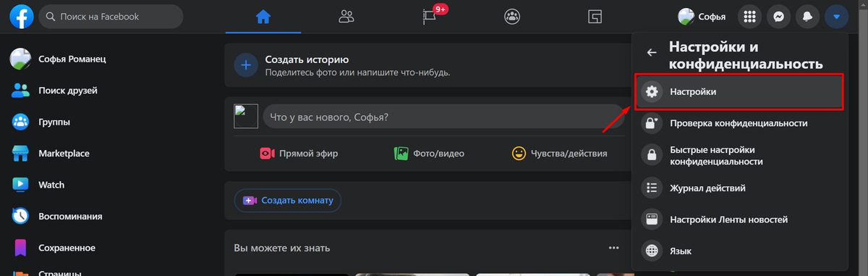Click the Marketplace storefront icon
The height and width of the screenshot is (276, 868).
[x=20, y=154]
